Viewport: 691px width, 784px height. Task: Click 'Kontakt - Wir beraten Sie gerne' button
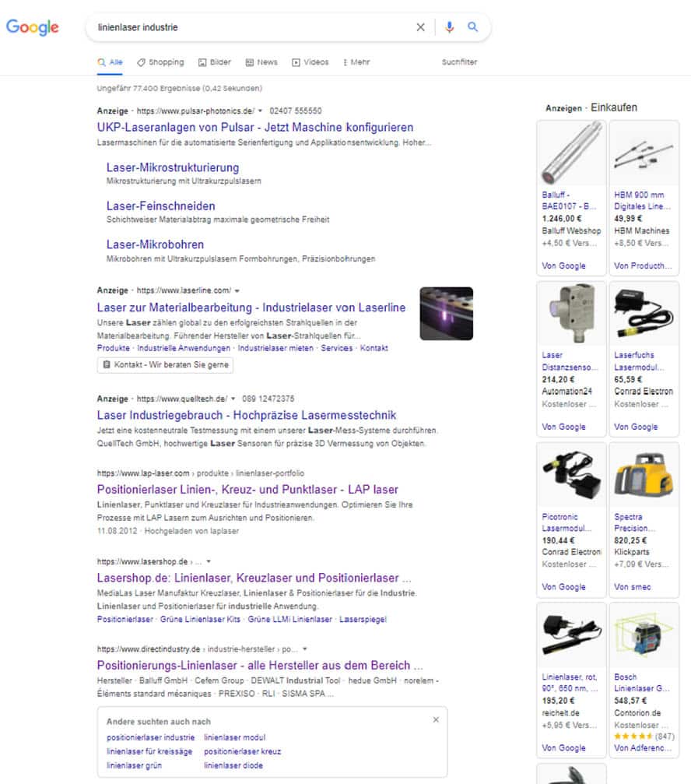tap(165, 365)
